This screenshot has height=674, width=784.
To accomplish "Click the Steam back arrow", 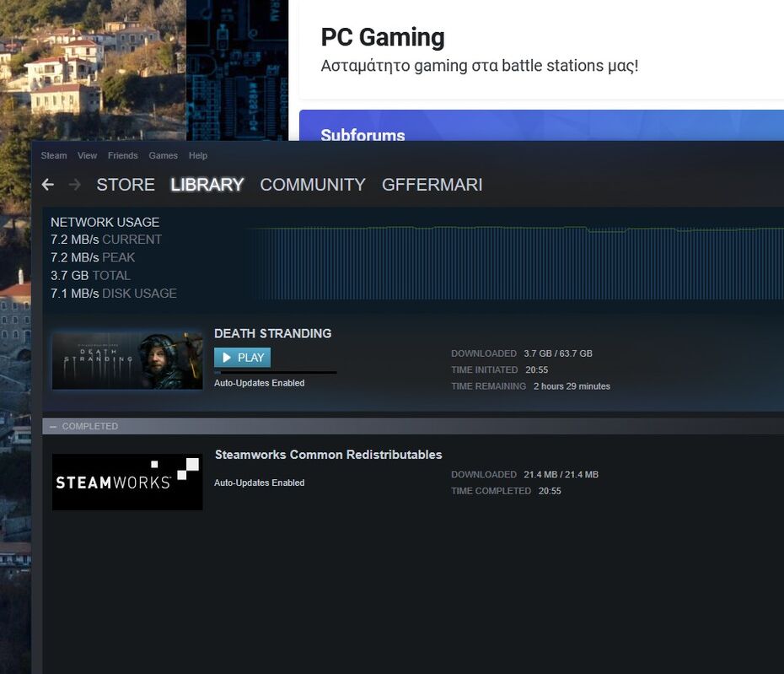I will click(x=48, y=185).
